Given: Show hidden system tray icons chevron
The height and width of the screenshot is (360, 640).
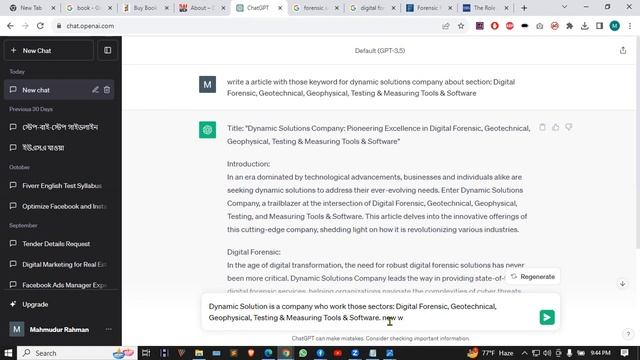Looking at the screenshot, I should coord(524,353).
